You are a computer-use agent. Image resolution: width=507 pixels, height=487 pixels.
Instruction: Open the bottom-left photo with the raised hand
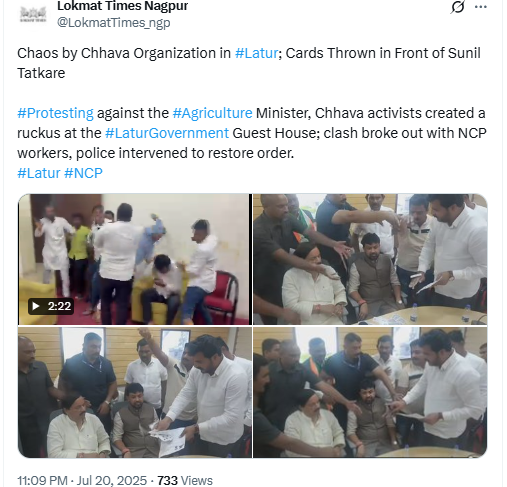135,392
